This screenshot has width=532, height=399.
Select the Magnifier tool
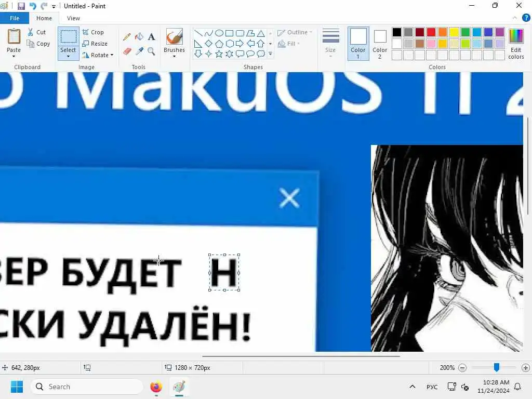(x=152, y=51)
